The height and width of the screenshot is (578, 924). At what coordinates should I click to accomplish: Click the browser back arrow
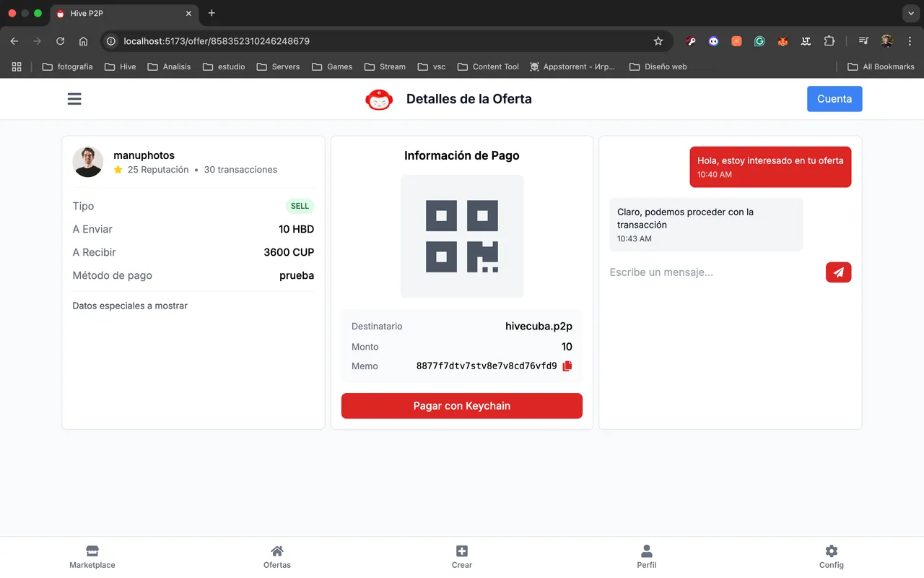[x=14, y=41]
